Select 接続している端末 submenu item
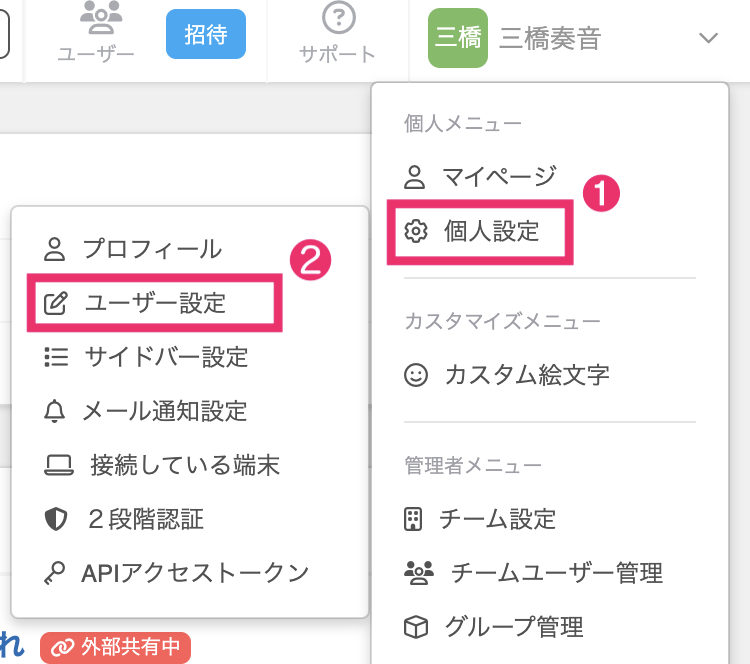 184,464
